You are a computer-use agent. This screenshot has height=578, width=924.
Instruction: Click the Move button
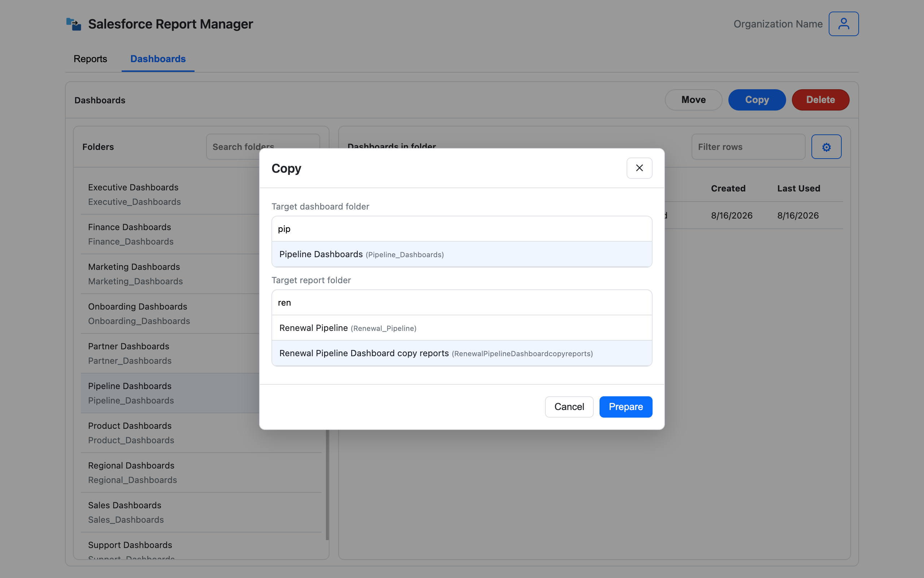tap(693, 100)
